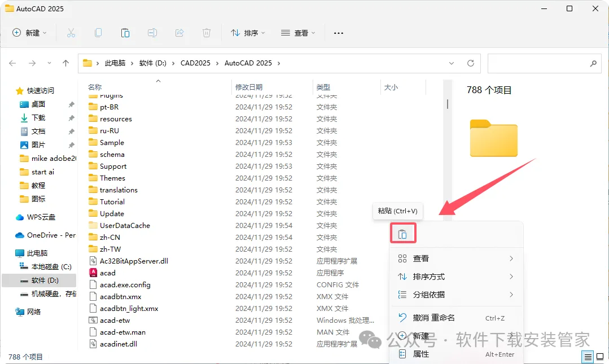This screenshot has width=609, height=364.
Task: Select the acadbtn_light.xmx file
Action: [129, 309]
